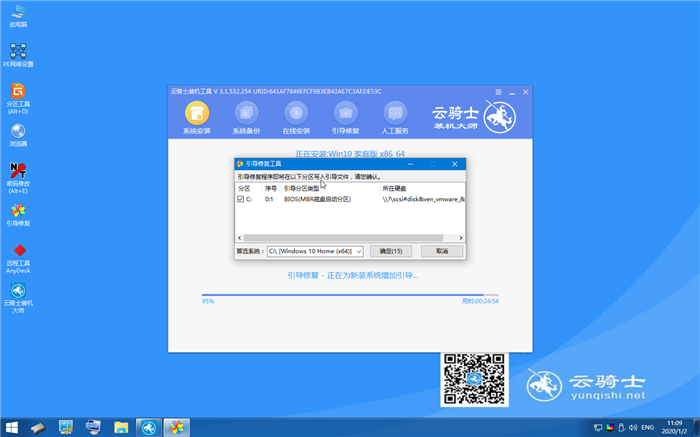Click the USB device tray icon
The height and width of the screenshot is (437, 700).
[x=621, y=428]
